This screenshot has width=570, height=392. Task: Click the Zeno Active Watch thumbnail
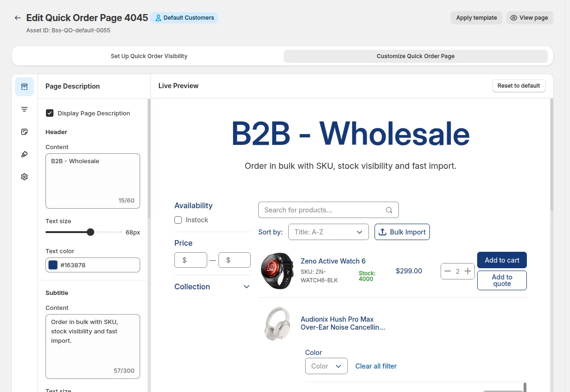[277, 271]
